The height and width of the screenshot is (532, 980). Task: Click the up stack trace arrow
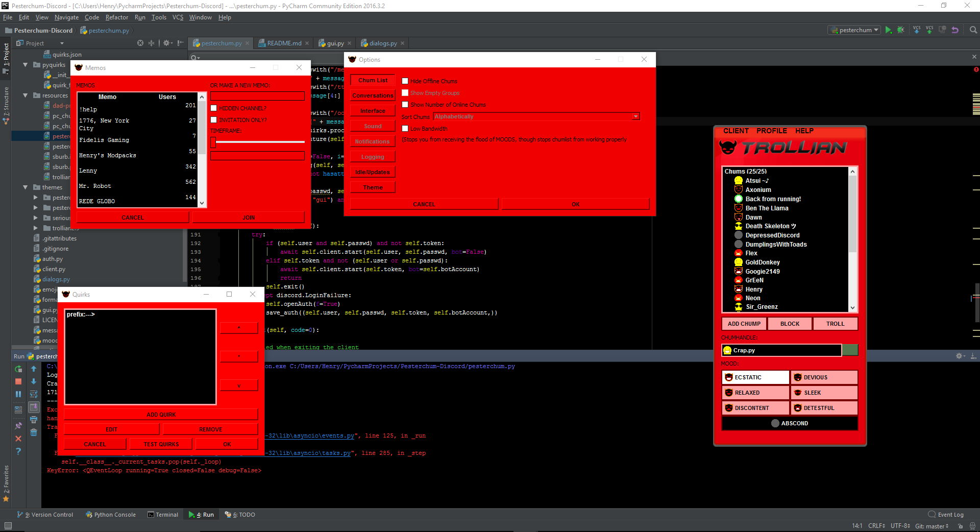(x=34, y=369)
